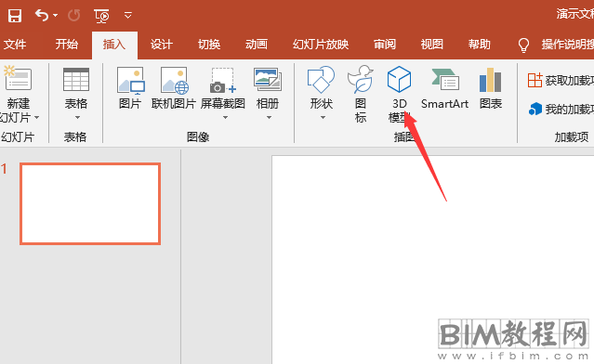
Task: Open the 动画 tab
Action: (257, 45)
